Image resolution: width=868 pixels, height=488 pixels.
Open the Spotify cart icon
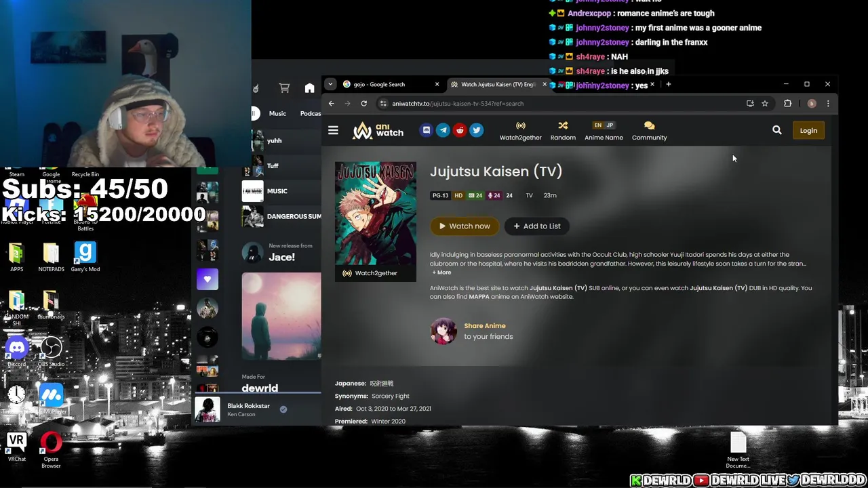coord(284,88)
